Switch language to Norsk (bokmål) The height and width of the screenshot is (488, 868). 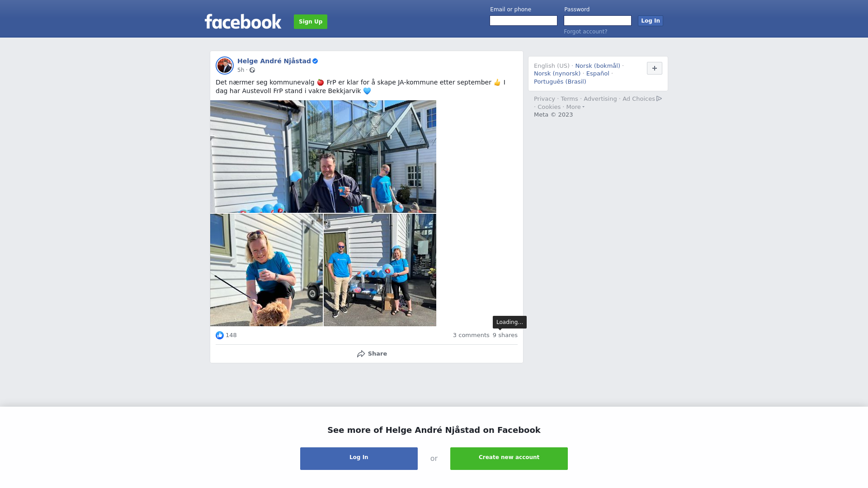click(x=598, y=66)
